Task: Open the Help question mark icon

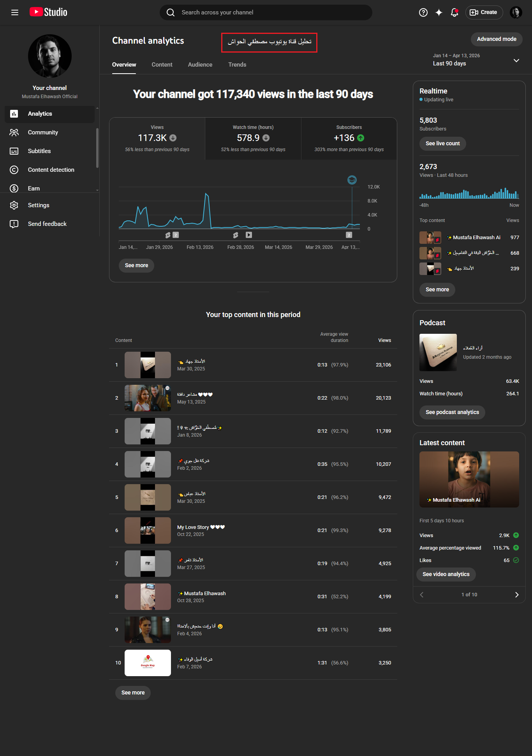Action: (x=423, y=12)
